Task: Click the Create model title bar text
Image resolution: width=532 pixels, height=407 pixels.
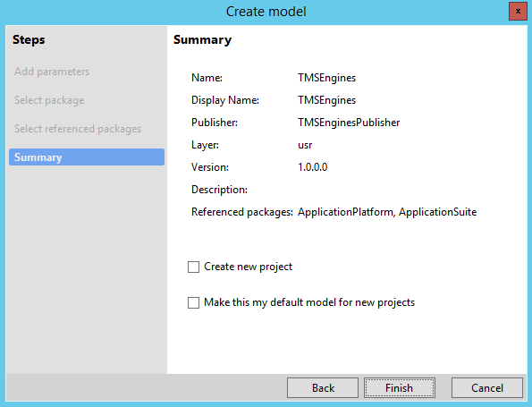Action: [x=266, y=12]
